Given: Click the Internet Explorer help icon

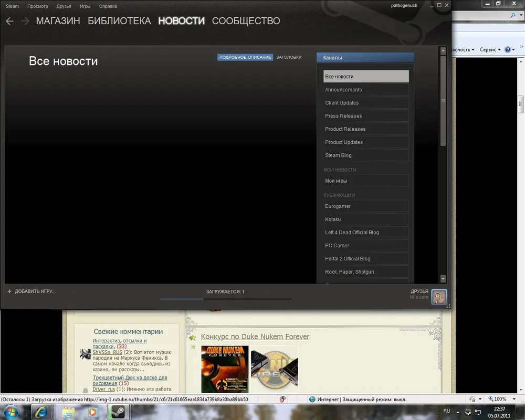Looking at the screenshot, I should 508,49.
